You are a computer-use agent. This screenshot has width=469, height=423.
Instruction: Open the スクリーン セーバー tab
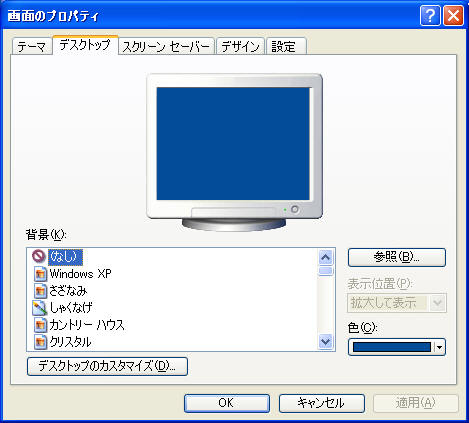coord(166,46)
